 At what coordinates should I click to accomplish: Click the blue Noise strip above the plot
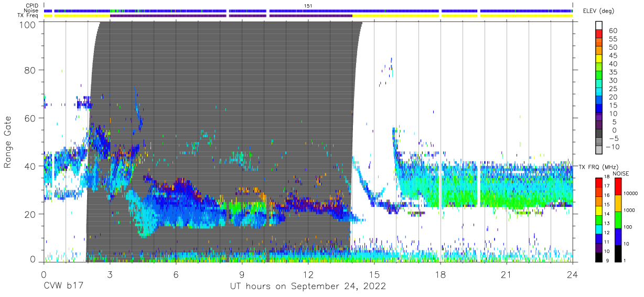[x=308, y=10]
